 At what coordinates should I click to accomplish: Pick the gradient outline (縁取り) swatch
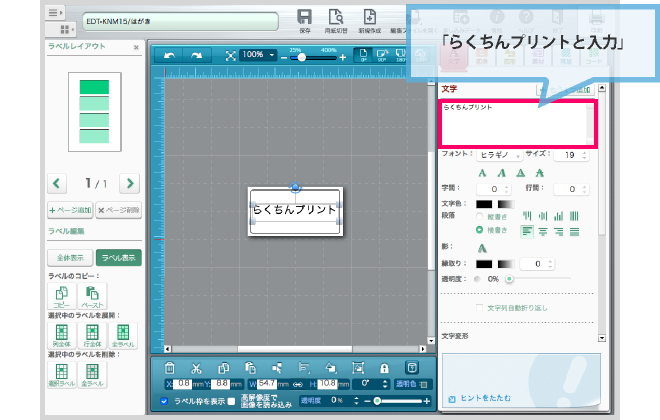[506, 264]
